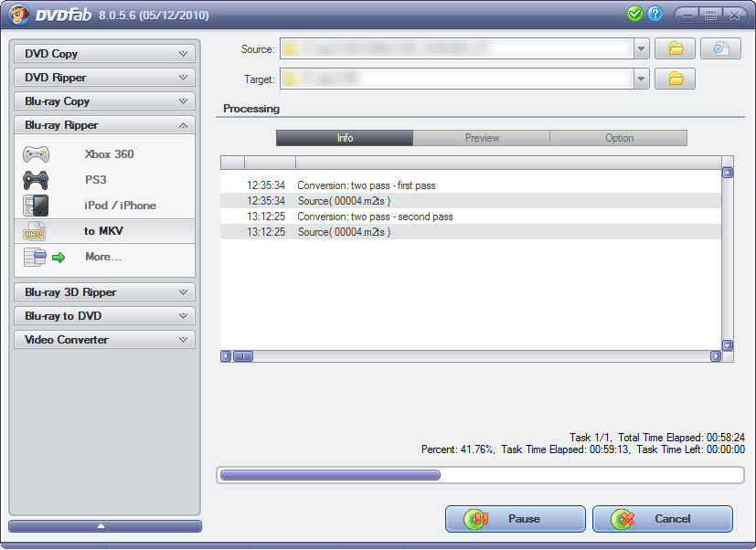Screen dimensions: 756x550
Task: Click the log scroll down arrow
Action: pos(728,345)
